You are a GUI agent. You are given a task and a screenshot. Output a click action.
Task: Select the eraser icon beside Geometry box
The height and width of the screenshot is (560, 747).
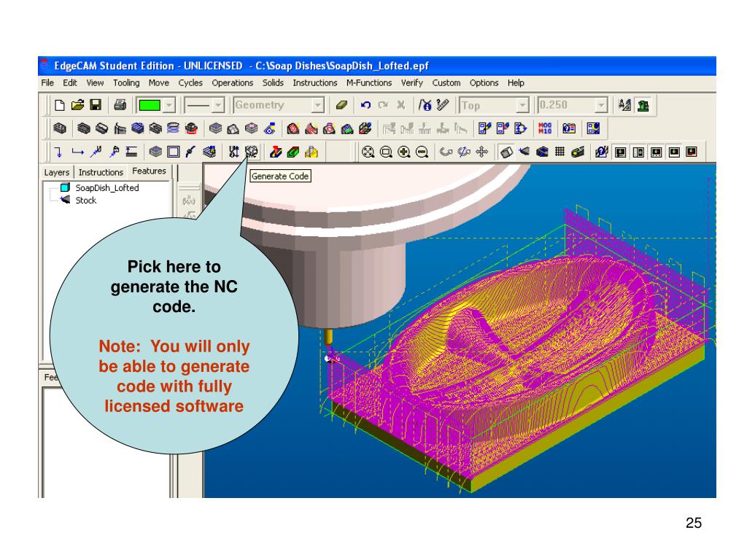pos(341,105)
